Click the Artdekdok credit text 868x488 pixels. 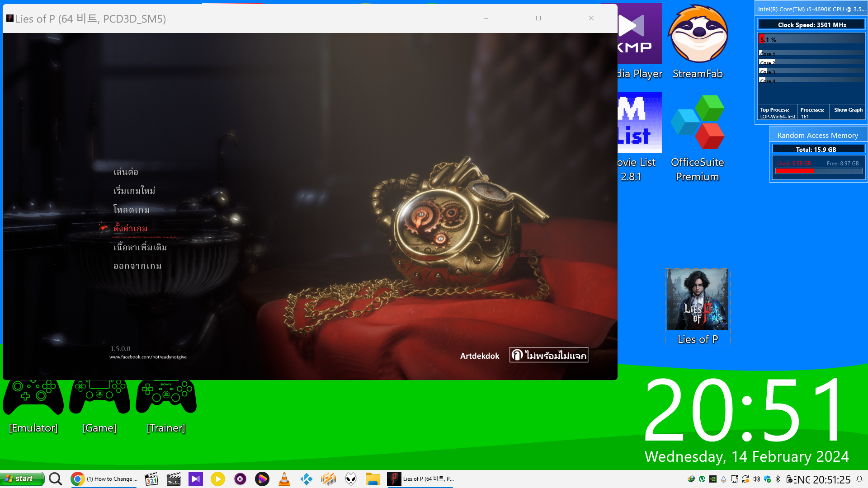480,356
